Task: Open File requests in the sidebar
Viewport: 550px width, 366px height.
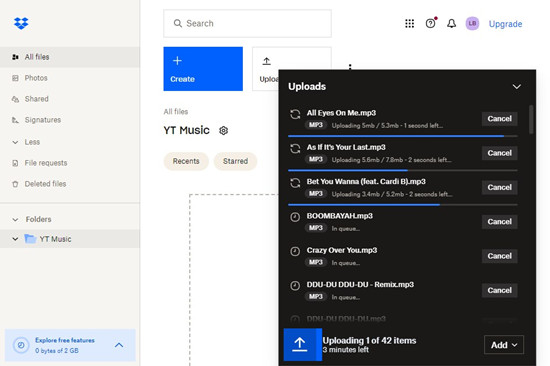Action: click(x=70, y=163)
